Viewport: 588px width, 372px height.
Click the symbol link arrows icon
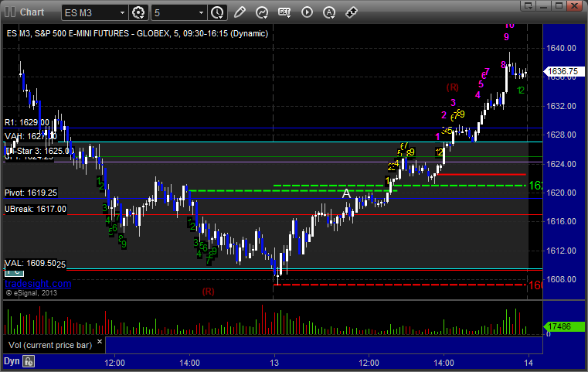[351, 12]
